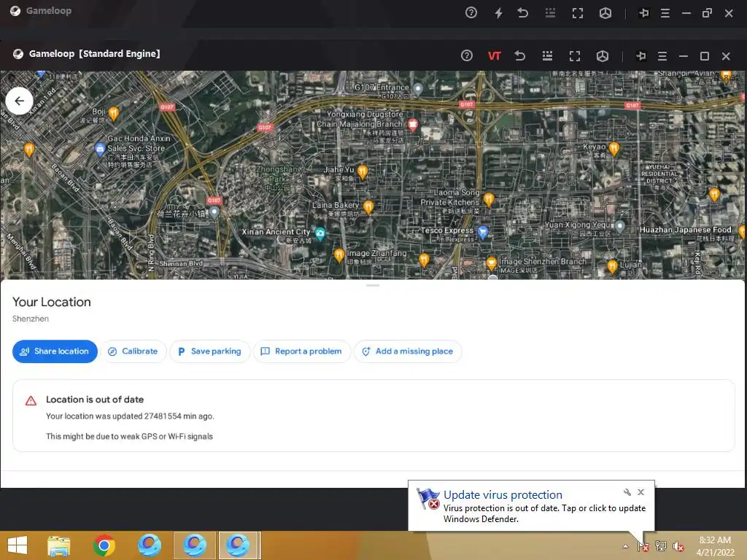This screenshot has width=747, height=560.
Task: Click Report a problem button
Action: pos(301,351)
